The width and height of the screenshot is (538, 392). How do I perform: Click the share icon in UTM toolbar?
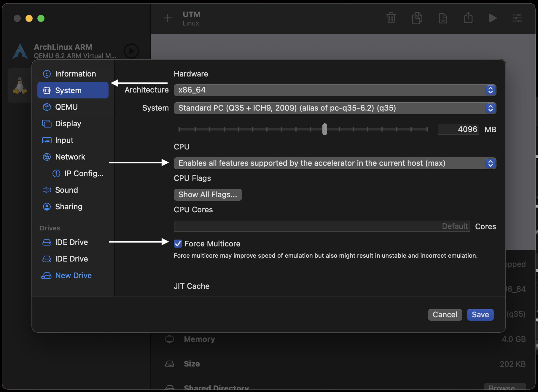coord(468,18)
